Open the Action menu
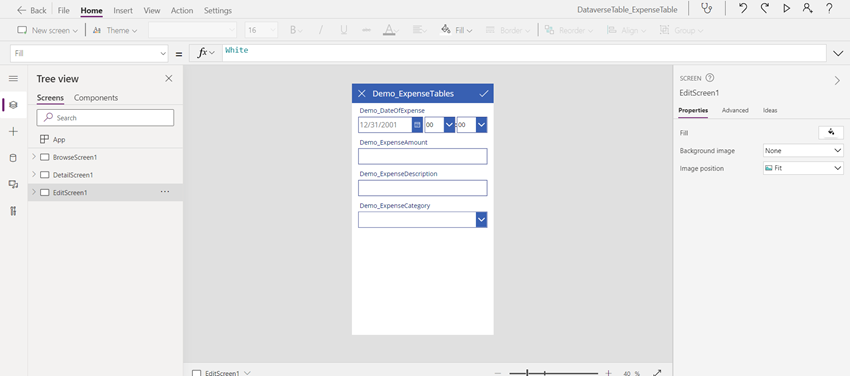 click(182, 10)
